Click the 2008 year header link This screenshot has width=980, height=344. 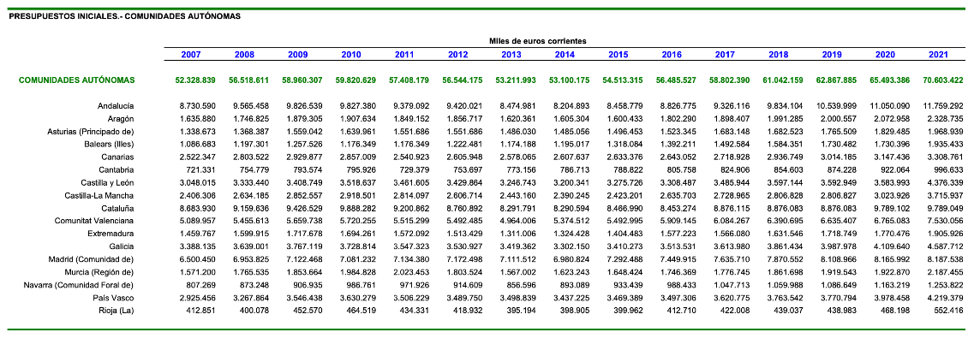click(244, 55)
